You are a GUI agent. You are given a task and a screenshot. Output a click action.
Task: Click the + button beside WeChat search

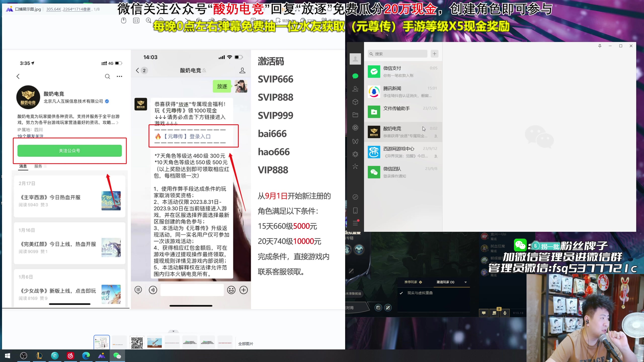click(x=434, y=54)
